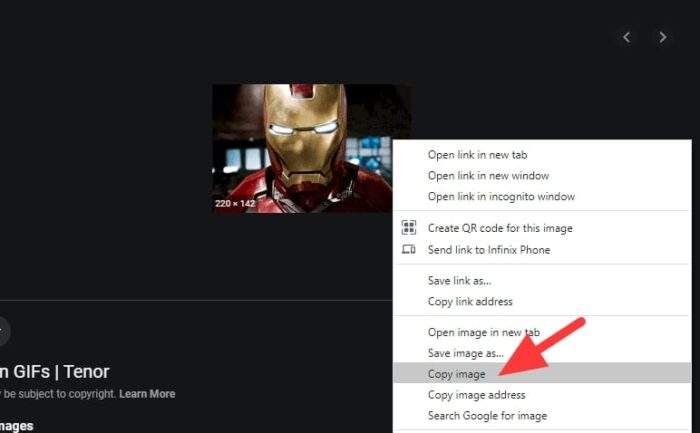Click the QR code icon in menu
700x433 pixels.
(x=408, y=228)
